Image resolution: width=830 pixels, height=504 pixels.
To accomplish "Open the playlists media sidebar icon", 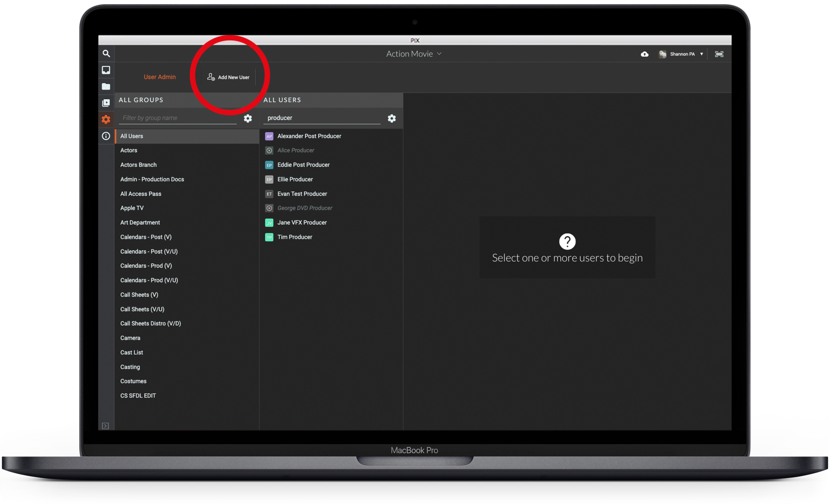I will [106, 103].
